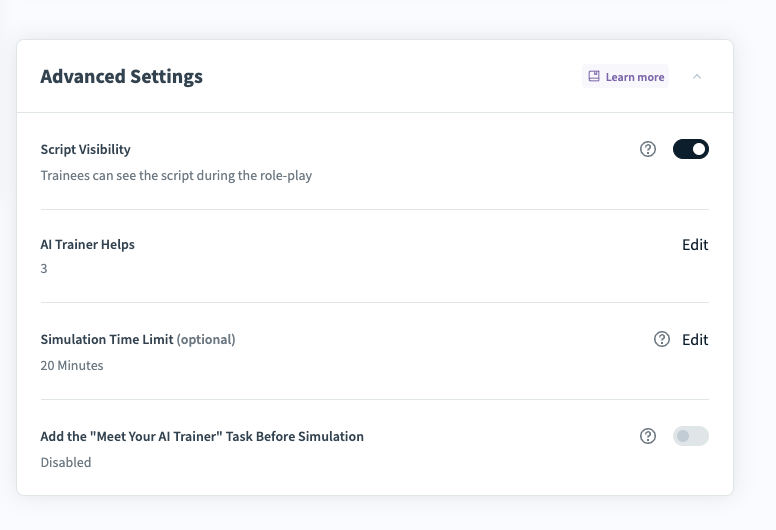Edit the Simulation Time Limit
Screen dimensions: 776x530
pyautogui.click(x=695, y=340)
